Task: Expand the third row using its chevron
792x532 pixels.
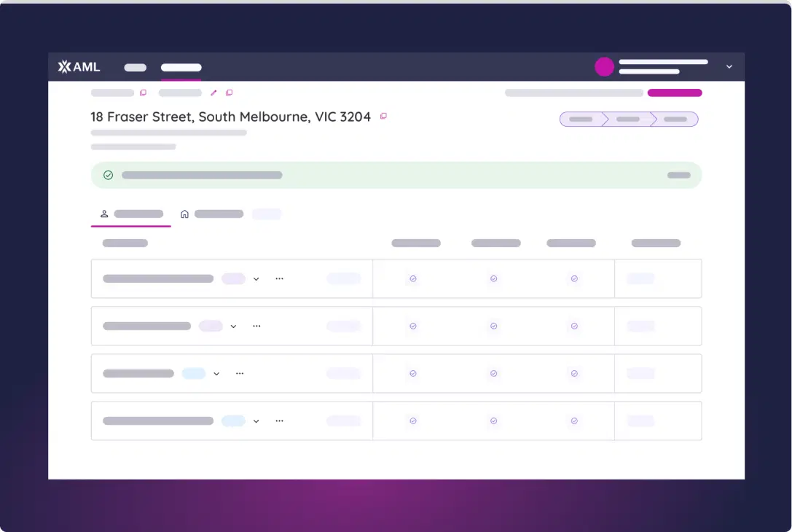Action: pos(216,374)
